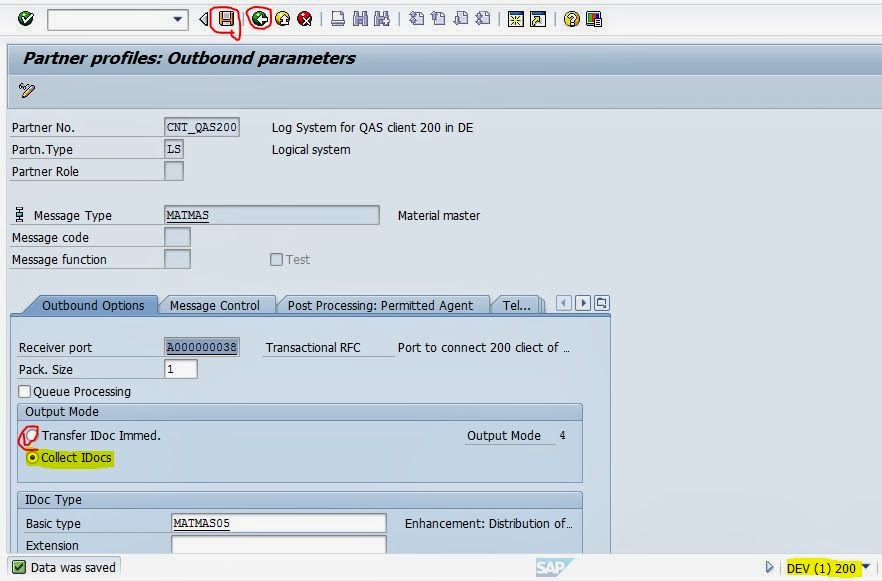Click Basic type MATMAS05 field
882x581 pixels.
point(279,523)
